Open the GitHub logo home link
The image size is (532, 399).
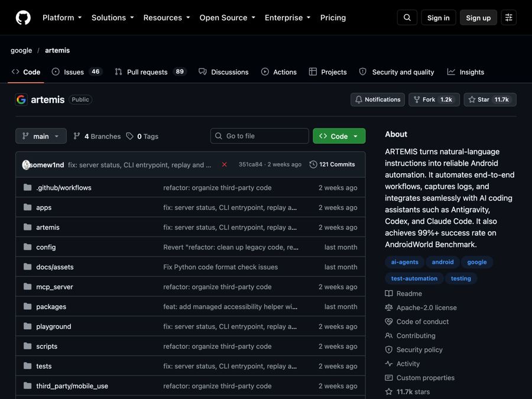(x=23, y=18)
